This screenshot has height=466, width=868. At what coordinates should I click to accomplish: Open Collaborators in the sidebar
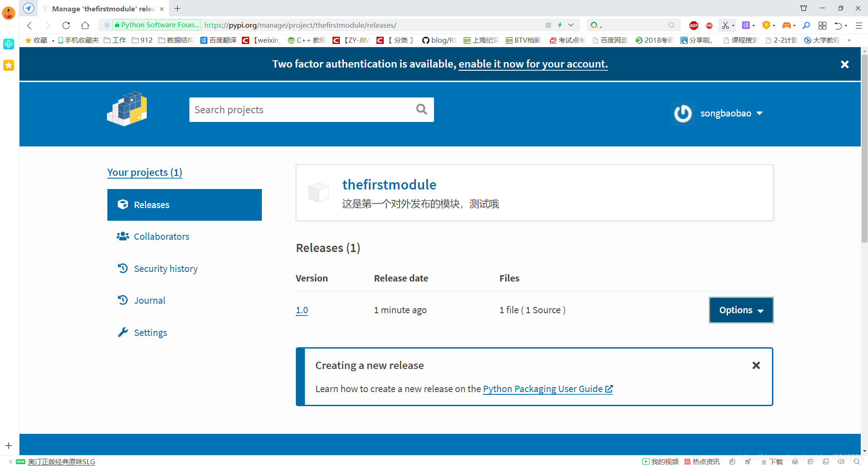[161, 237]
